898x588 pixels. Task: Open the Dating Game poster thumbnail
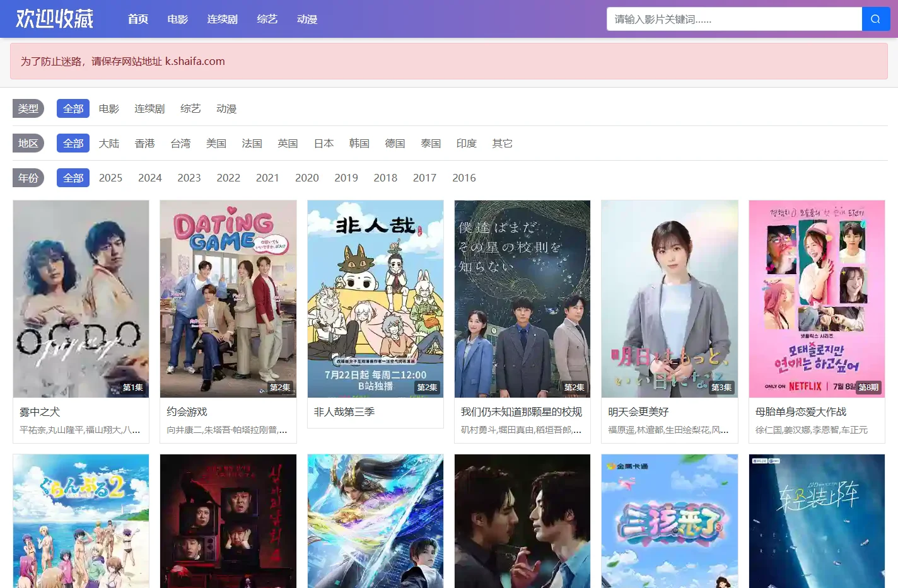click(228, 299)
